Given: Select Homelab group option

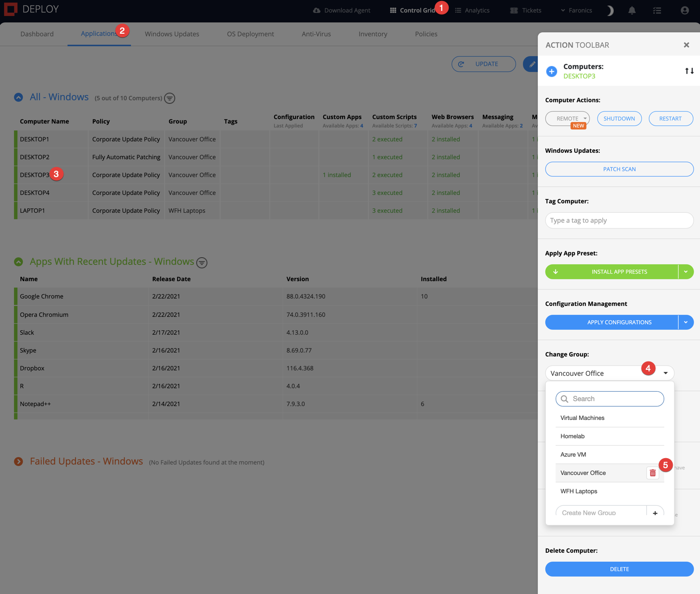Looking at the screenshot, I should pyautogui.click(x=610, y=436).
